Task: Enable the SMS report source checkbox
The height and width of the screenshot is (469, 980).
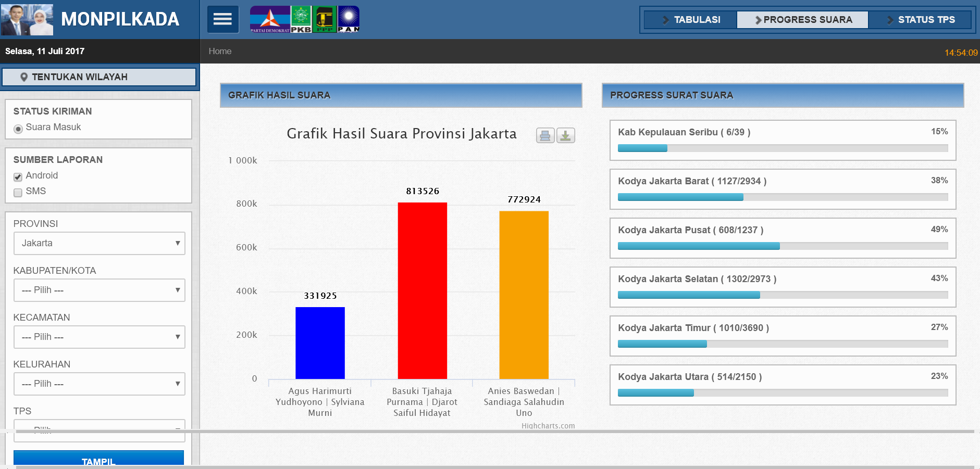Action: (18, 193)
